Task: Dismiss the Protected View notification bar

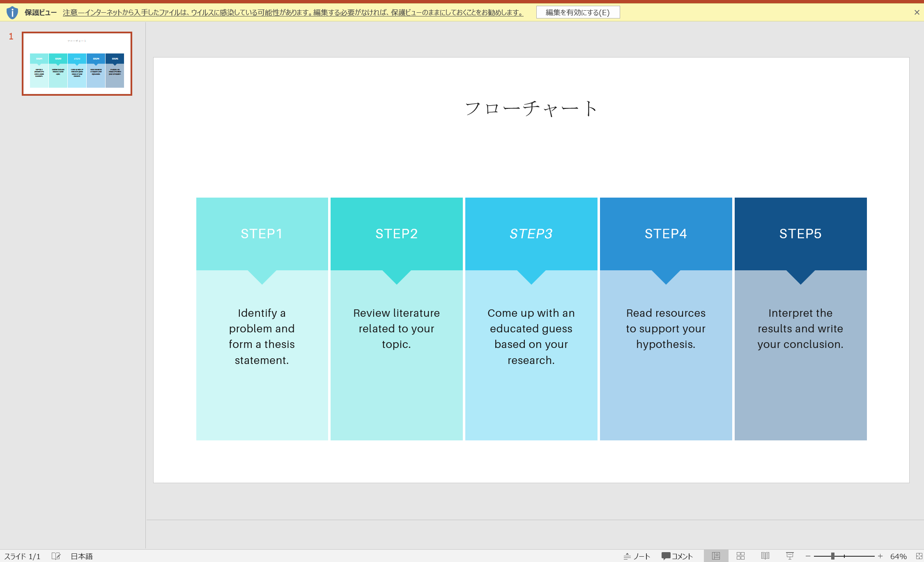Action: pos(917,12)
